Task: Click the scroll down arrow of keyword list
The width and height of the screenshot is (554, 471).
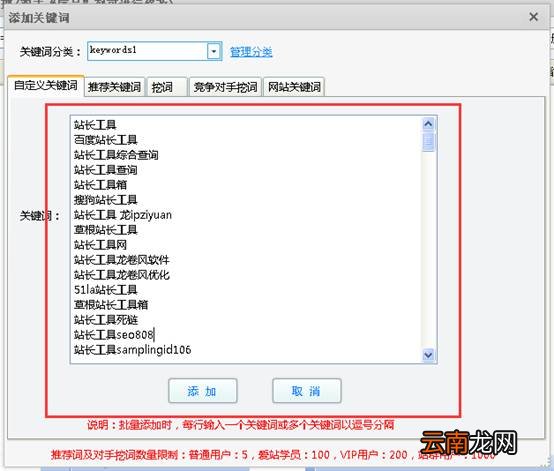Action: click(428, 355)
